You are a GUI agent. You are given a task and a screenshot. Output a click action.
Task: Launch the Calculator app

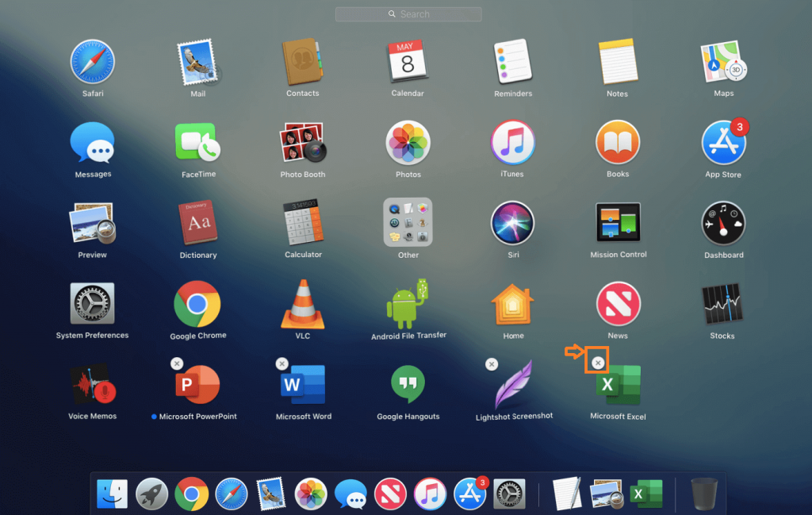(303, 223)
